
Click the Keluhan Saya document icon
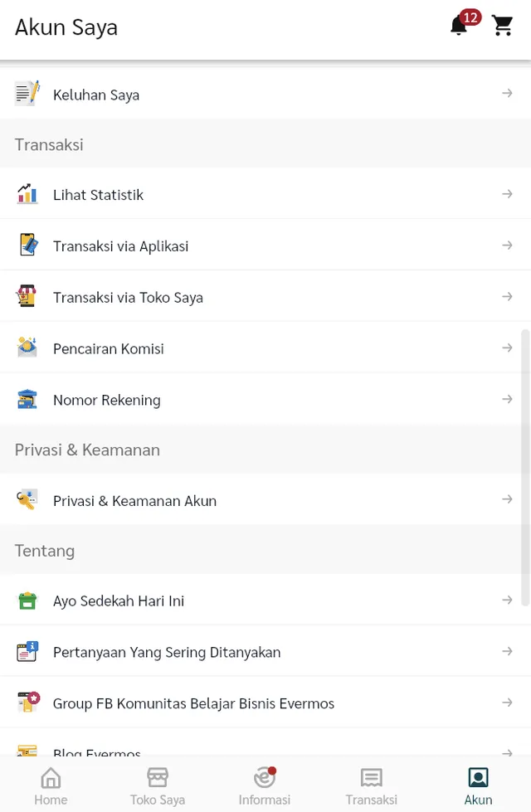pyautogui.click(x=26, y=93)
